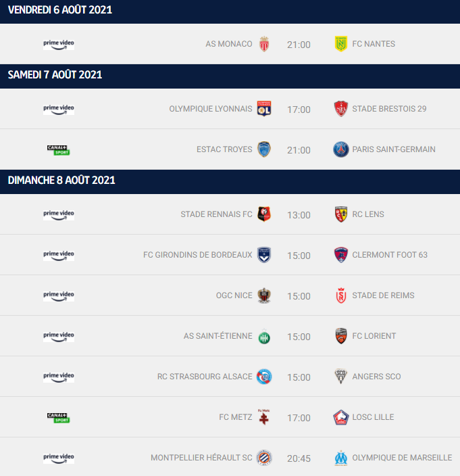The image size is (460, 476).
Task: Open the Stade Rennais FC crest
Action: point(264,214)
